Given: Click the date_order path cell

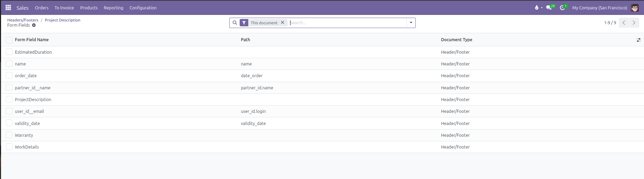Looking at the screenshot, I should 252,75.
